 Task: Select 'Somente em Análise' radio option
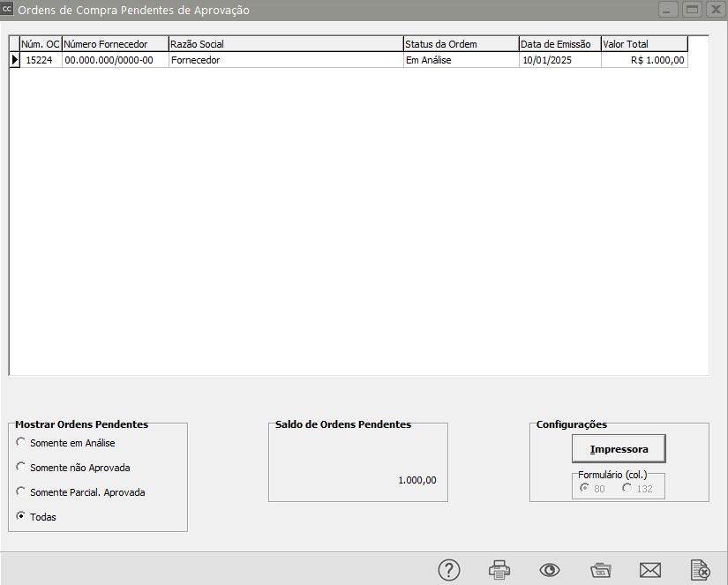tap(22, 443)
